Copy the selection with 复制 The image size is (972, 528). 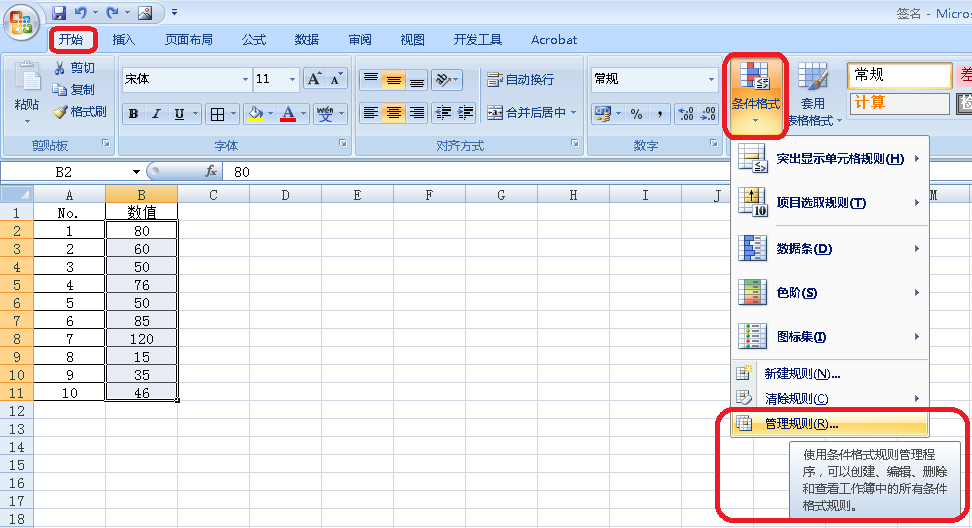point(74,90)
